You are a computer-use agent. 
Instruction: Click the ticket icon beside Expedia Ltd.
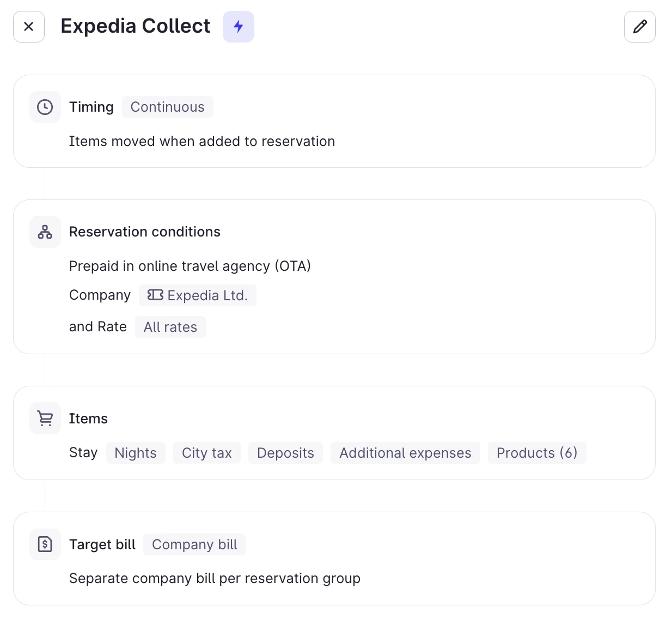[x=155, y=295]
